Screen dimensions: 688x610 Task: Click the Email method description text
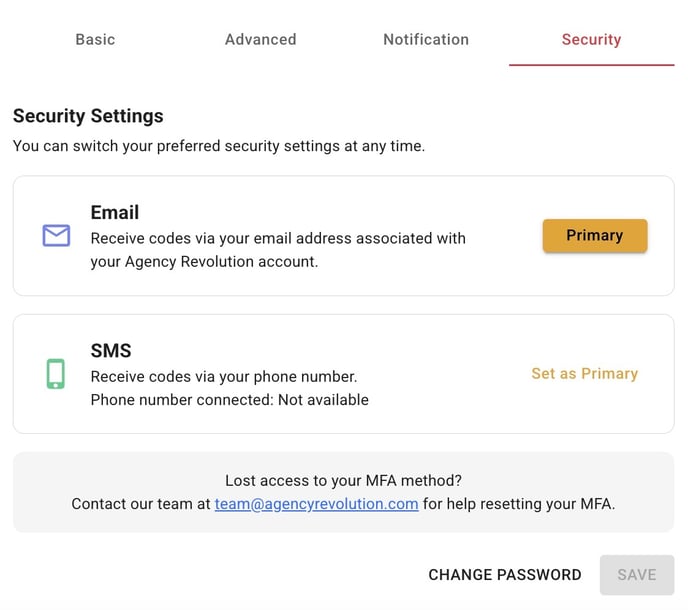(278, 250)
